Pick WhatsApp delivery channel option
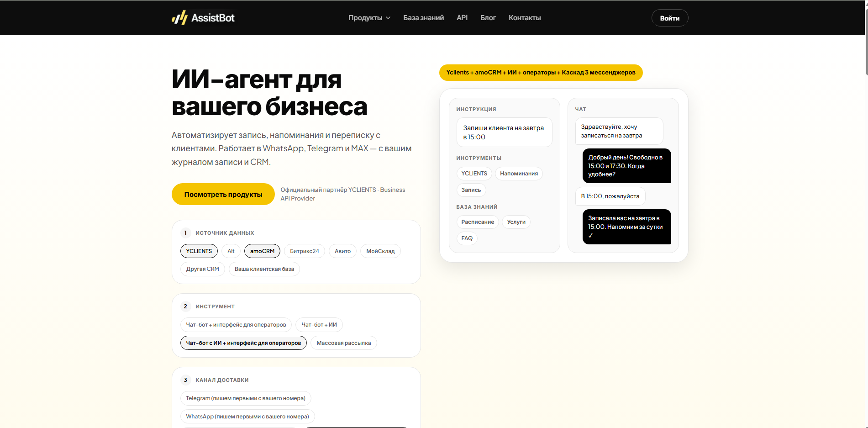The width and height of the screenshot is (868, 428). pyautogui.click(x=247, y=417)
